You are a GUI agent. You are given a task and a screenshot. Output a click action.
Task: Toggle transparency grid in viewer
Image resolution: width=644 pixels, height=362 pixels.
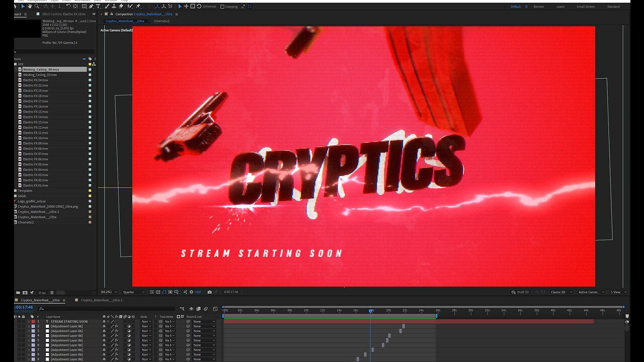coord(158,292)
